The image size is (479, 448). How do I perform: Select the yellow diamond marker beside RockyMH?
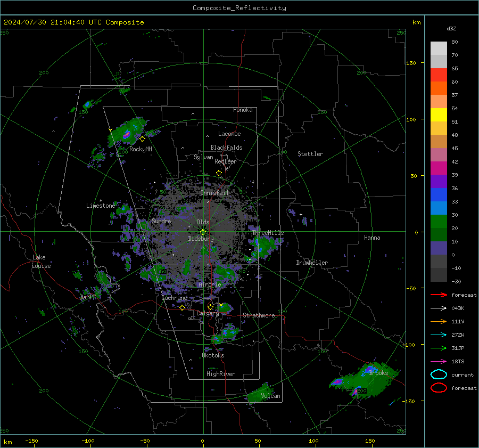tap(142, 139)
